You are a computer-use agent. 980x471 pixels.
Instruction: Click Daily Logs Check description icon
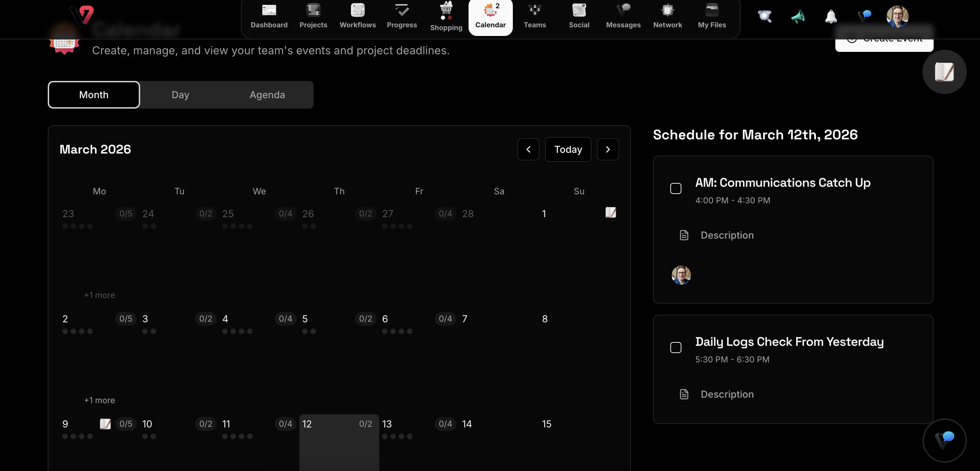tap(684, 394)
